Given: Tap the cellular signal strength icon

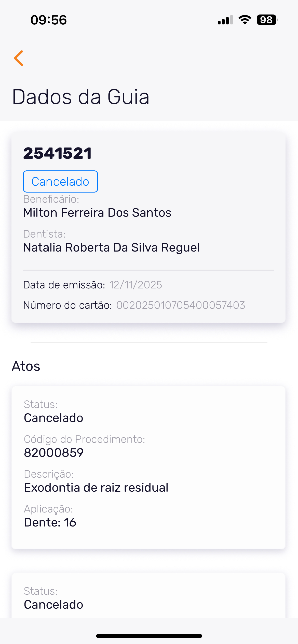Looking at the screenshot, I should (x=225, y=20).
